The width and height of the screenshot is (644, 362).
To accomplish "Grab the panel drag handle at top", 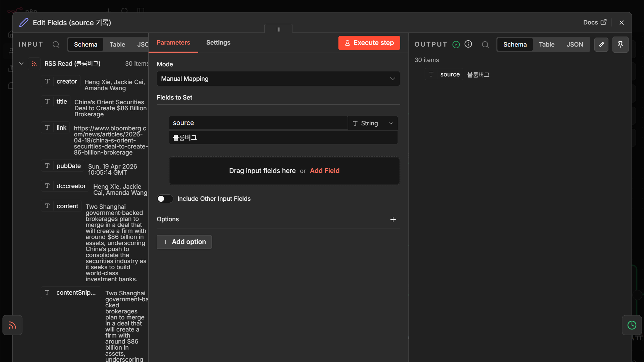I will click(x=278, y=29).
